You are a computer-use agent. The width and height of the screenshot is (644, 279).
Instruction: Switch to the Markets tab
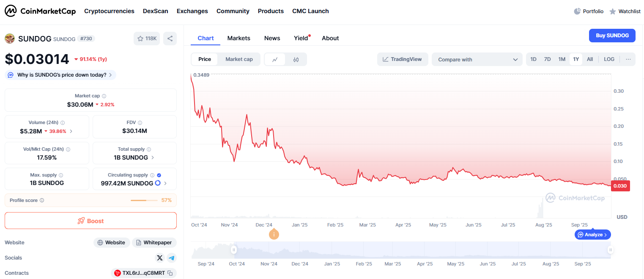(238, 38)
